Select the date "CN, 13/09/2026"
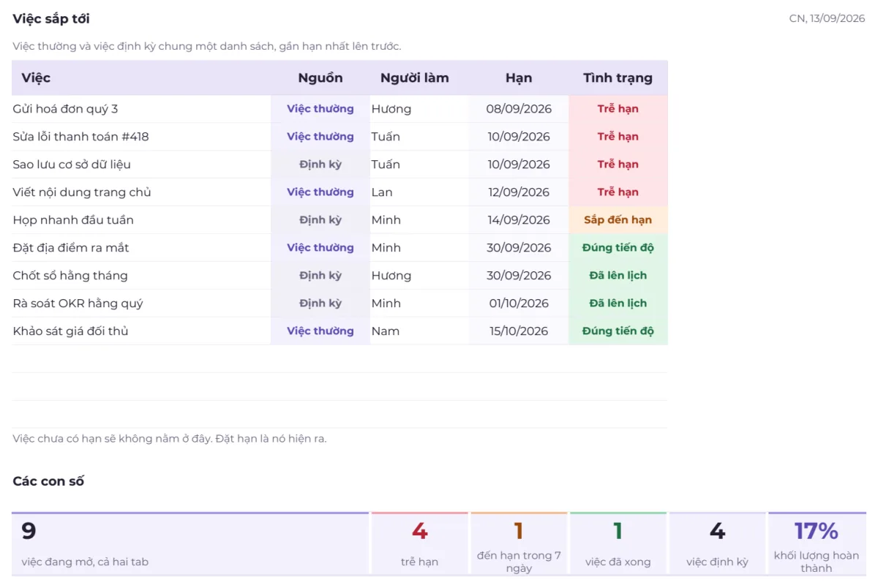The height and width of the screenshot is (588, 878). (x=827, y=18)
